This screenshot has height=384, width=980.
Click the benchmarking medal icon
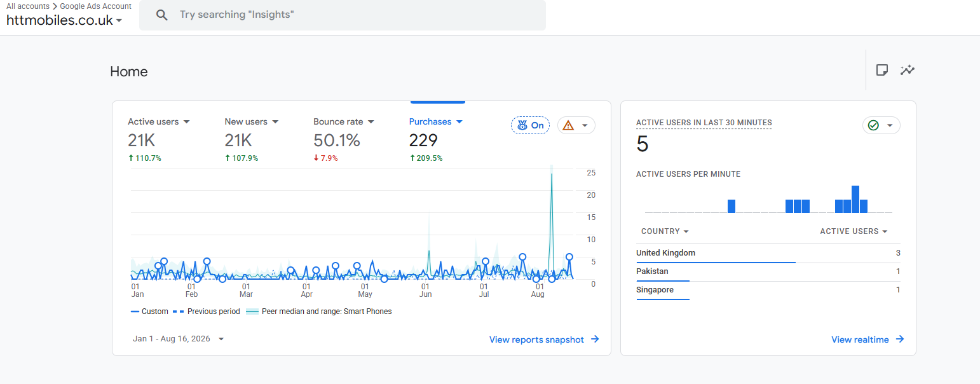(522, 125)
